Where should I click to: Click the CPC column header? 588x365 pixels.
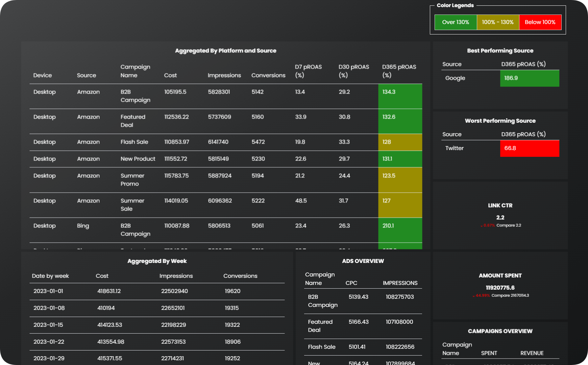click(x=351, y=283)
